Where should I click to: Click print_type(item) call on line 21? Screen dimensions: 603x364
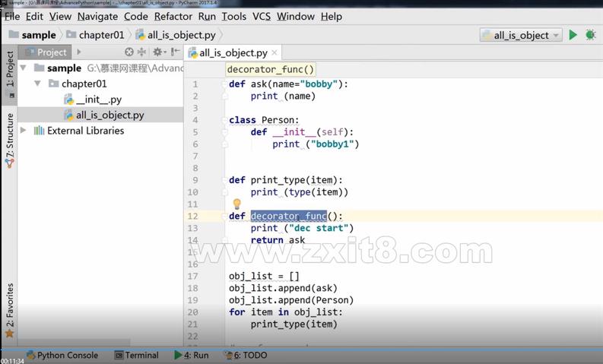pyautogui.click(x=294, y=324)
